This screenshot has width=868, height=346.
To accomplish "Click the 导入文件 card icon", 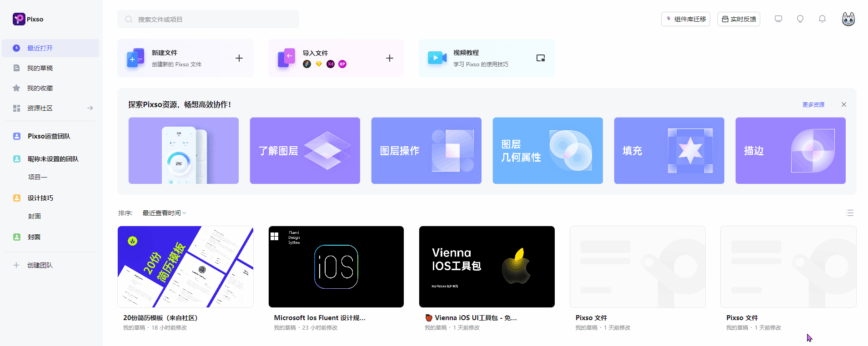I will (x=286, y=58).
